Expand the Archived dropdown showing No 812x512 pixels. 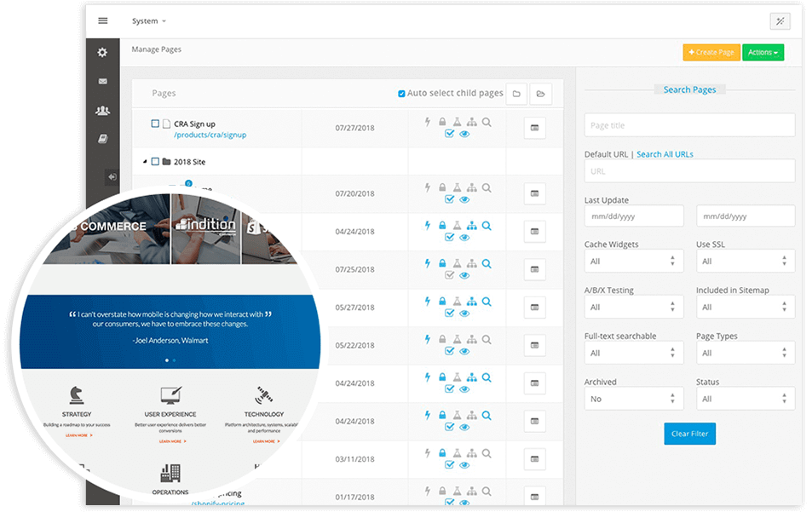[633, 399]
